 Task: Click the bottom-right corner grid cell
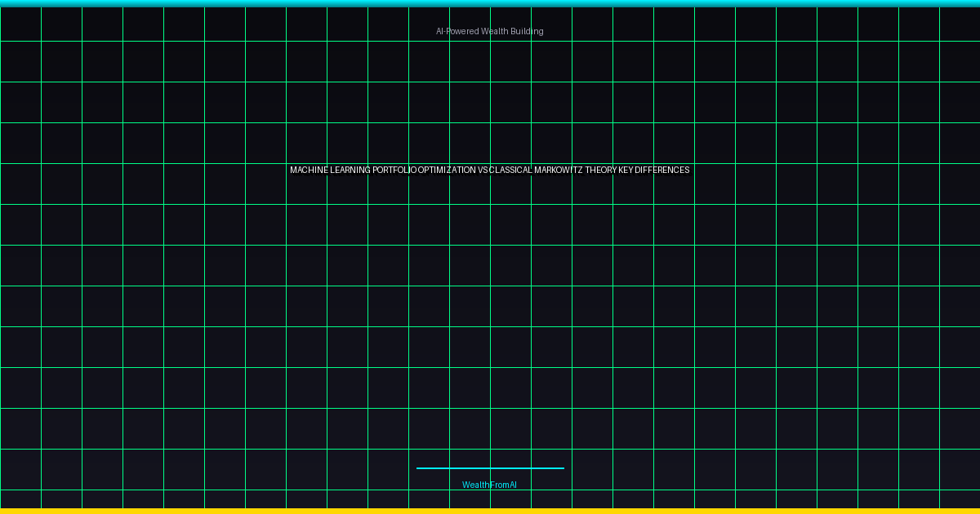click(x=960, y=498)
